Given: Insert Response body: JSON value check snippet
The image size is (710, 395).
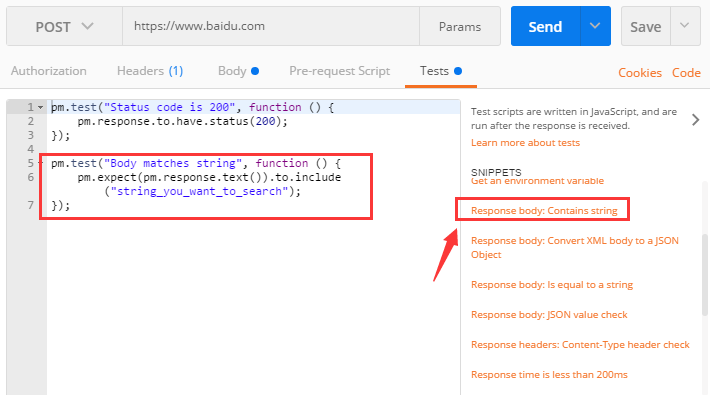Looking at the screenshot, I should (549, 314).
